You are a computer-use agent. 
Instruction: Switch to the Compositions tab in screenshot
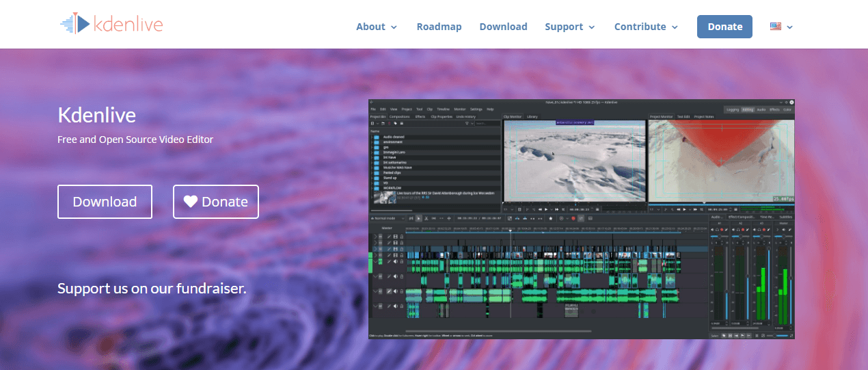click(400, 117)
